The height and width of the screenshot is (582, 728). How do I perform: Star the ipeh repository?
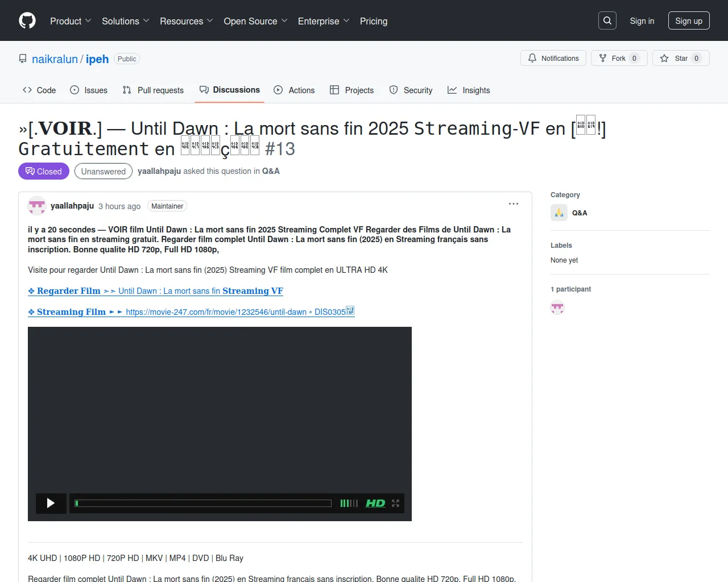pos(681,59)
